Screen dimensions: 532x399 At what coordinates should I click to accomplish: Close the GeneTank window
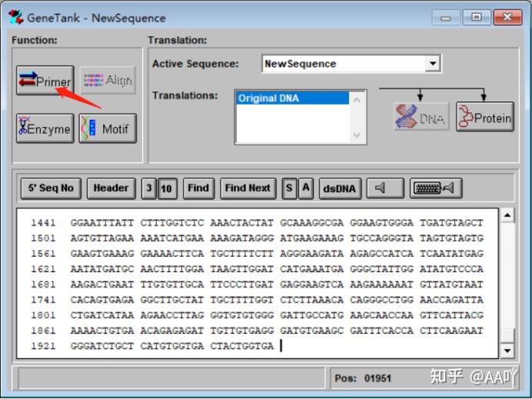coord(507,17)
